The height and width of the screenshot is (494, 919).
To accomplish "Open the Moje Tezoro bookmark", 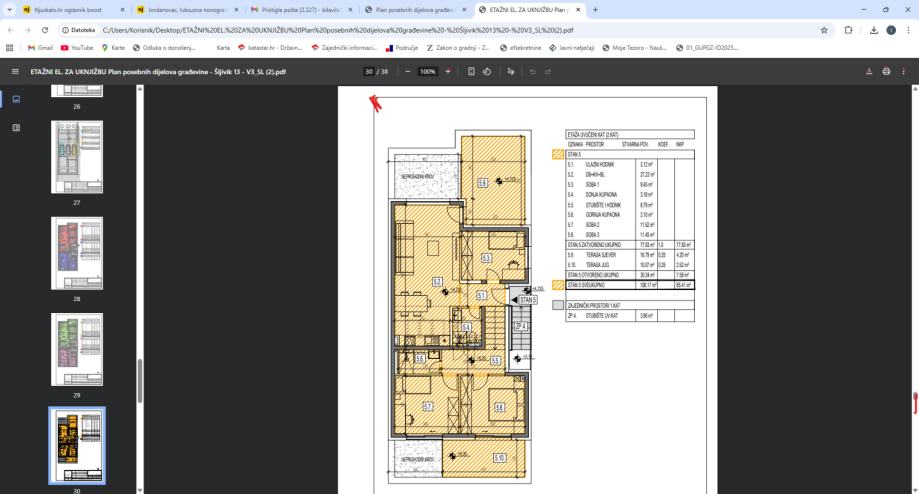I will tap(634, 47).
